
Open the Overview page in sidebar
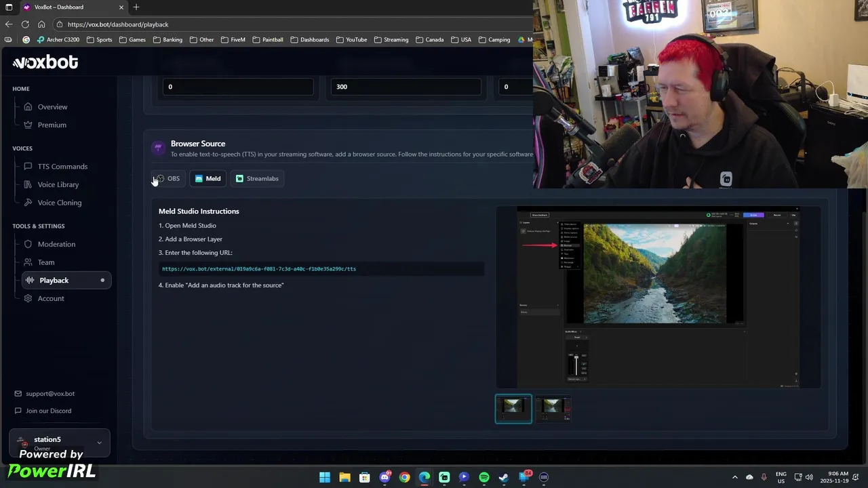[x=52, y=106]
